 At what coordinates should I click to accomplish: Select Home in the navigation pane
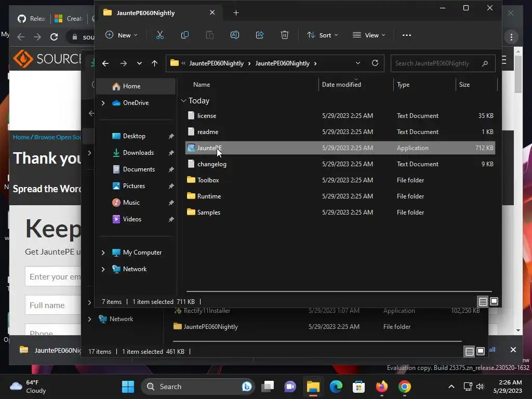136,86
